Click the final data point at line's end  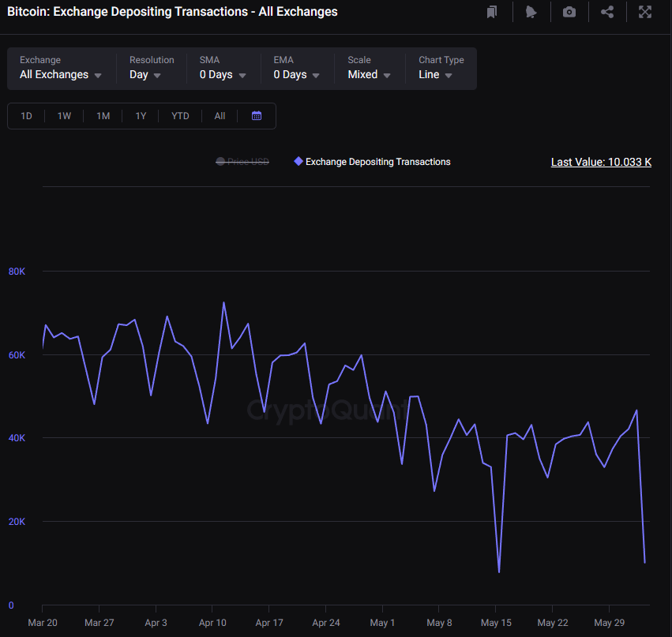[644, 563]
